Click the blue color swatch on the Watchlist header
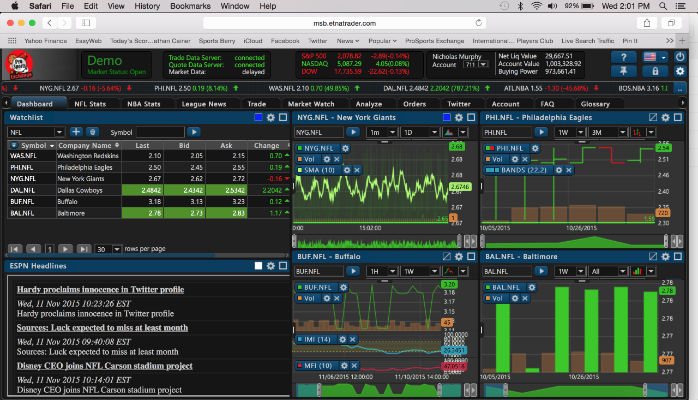Screen dimensions: 698x400 click(258, 117)
